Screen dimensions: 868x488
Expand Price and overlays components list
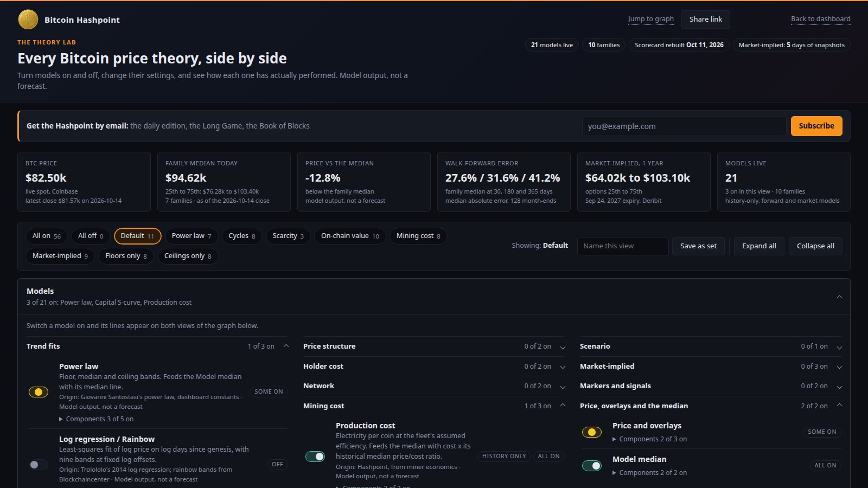(650, 439)
